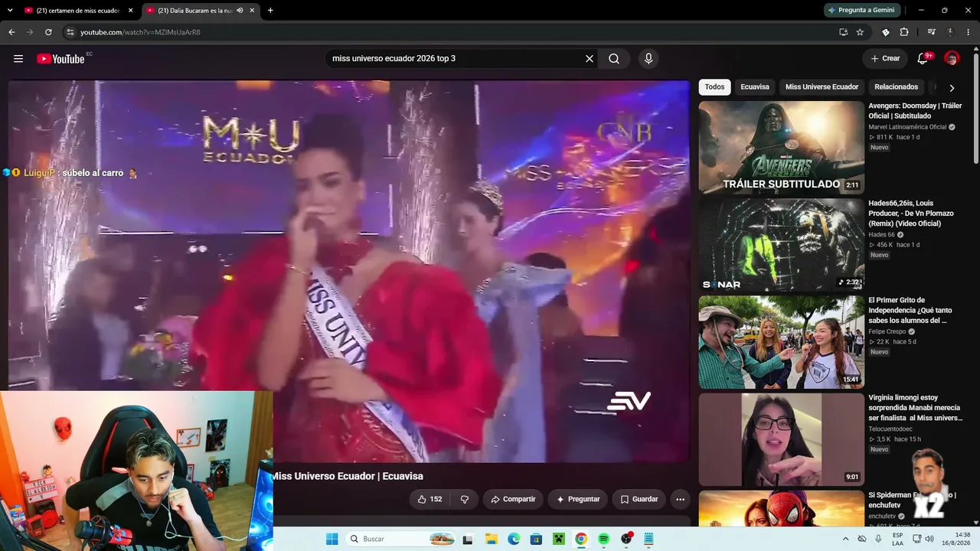980x551 pixels.
Task: Clear the YouTube search box text
Action: 590,59
